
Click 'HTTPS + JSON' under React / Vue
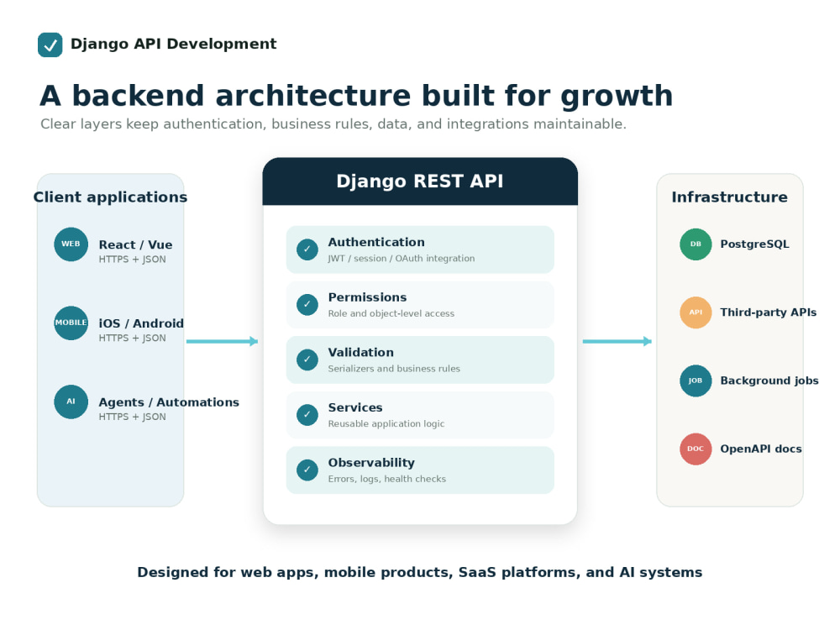coord(133,260)
